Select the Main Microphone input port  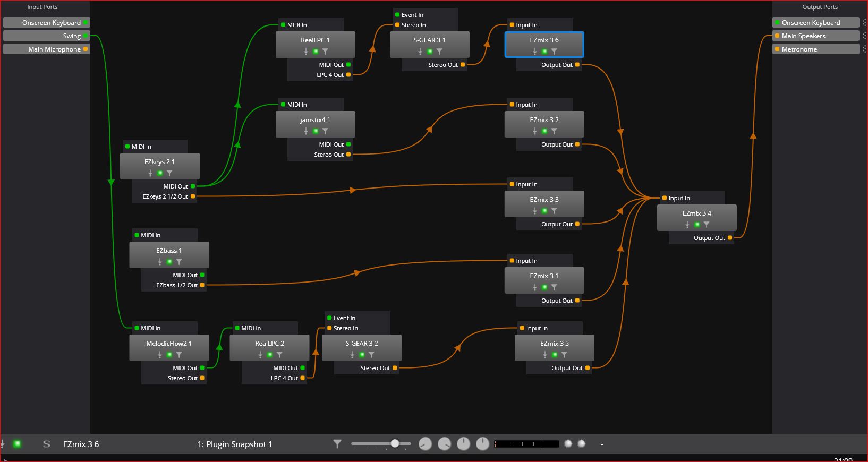pos(47,49)
